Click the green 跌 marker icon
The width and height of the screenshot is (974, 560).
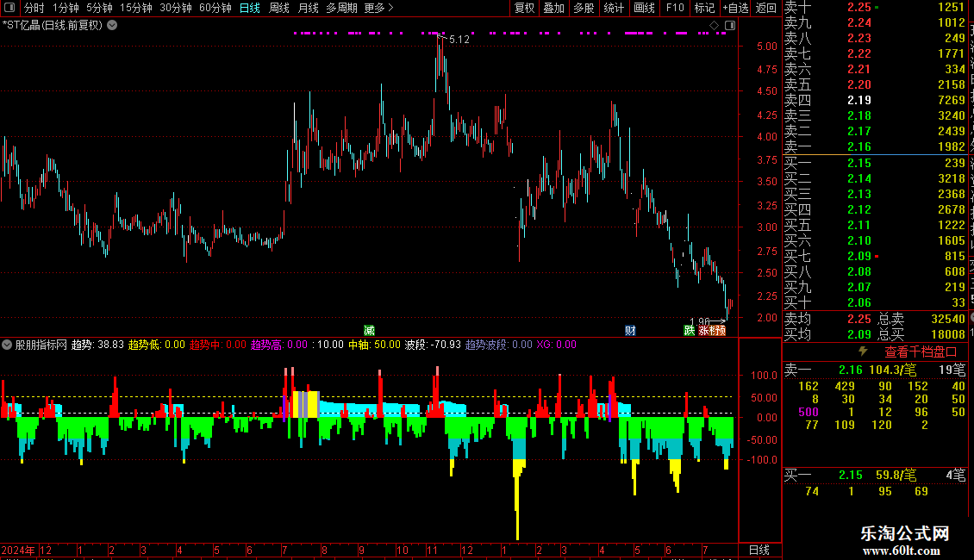[689, 330]
